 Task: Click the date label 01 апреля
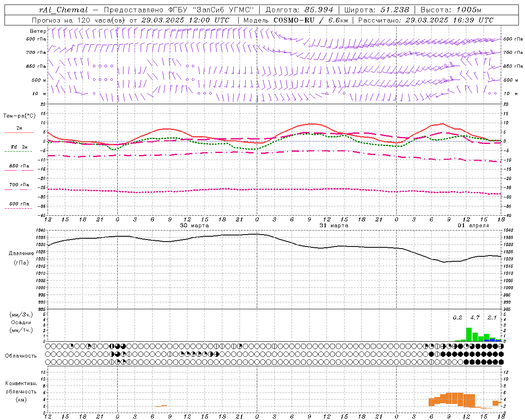click(x=473, y=226)
